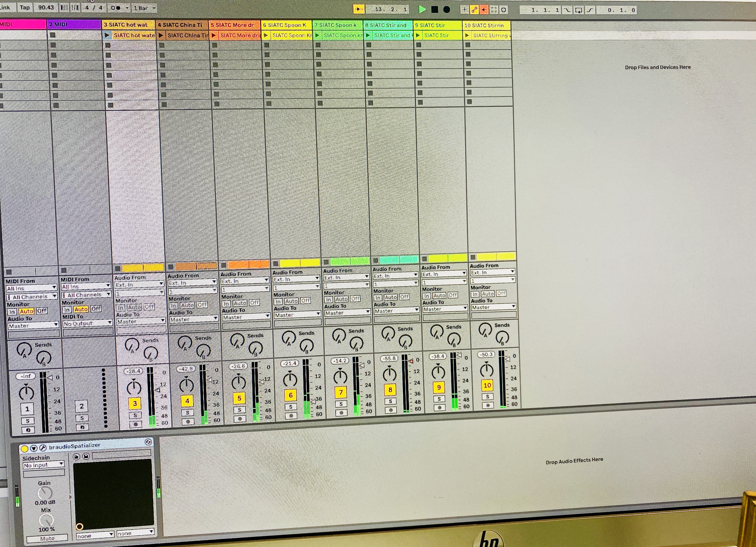Launch the SIATC More dri clip

[x=214, y=35]
